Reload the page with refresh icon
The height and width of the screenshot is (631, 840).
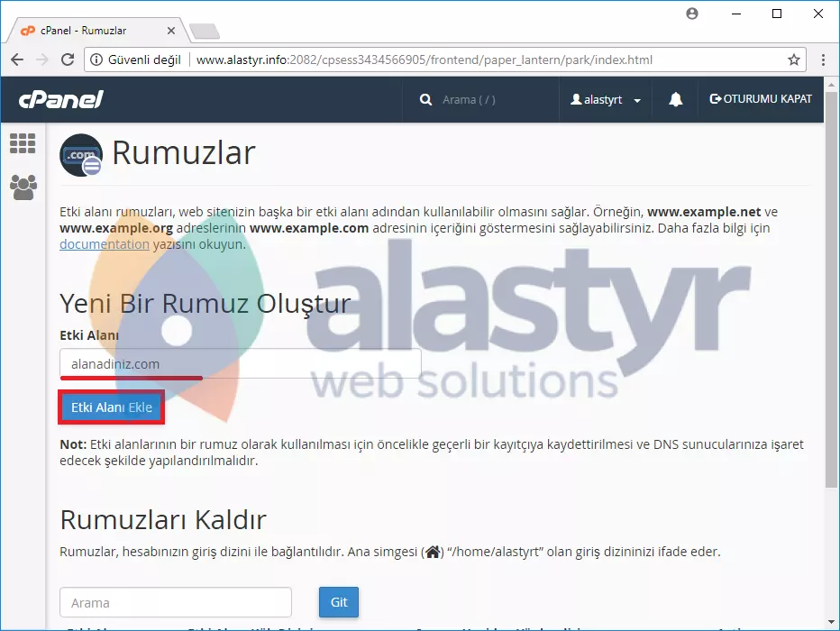(68, 59)
